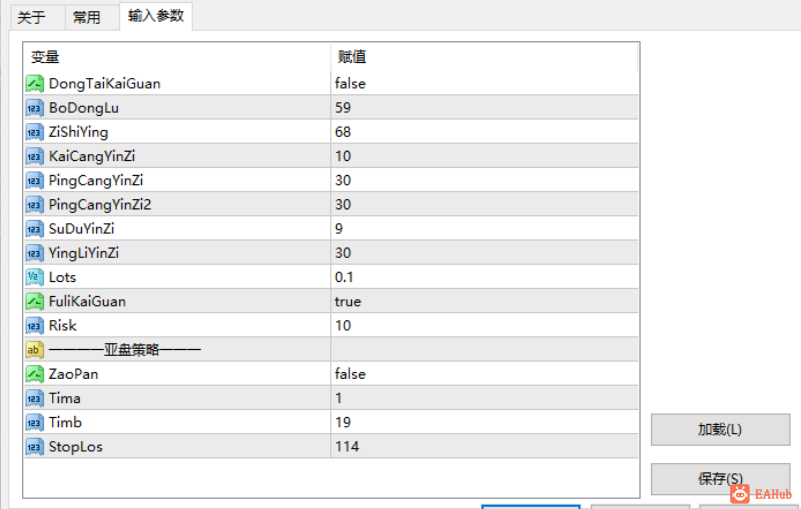The image size is (801, 509).
Task: Select the Risk parameter row name
Action: point(62,325)
